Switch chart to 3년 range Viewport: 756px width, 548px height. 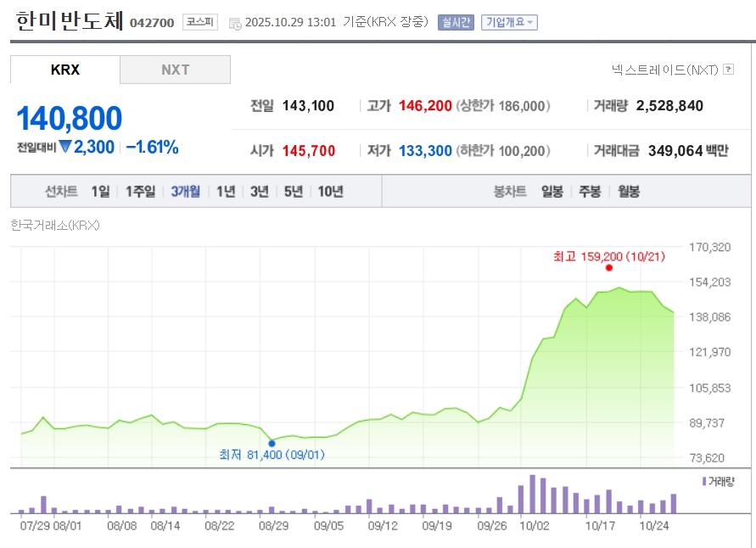(x=259, y=192)
